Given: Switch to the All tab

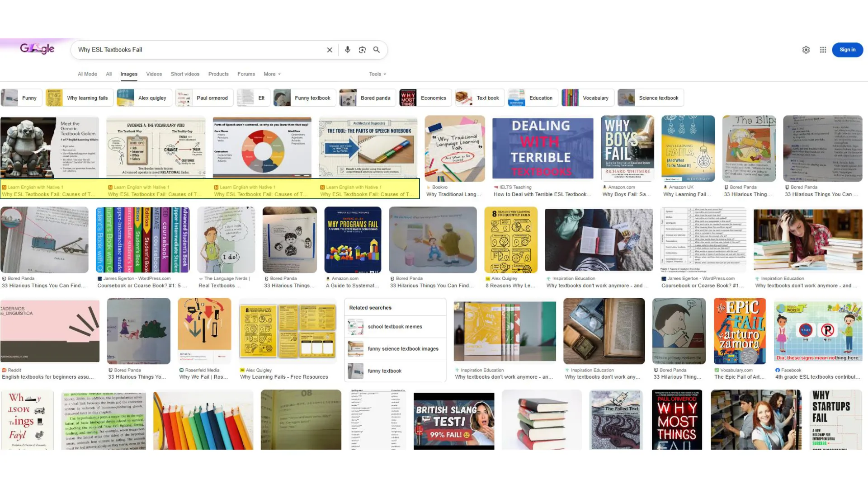Looking at the screenshot, I should 109,74.
